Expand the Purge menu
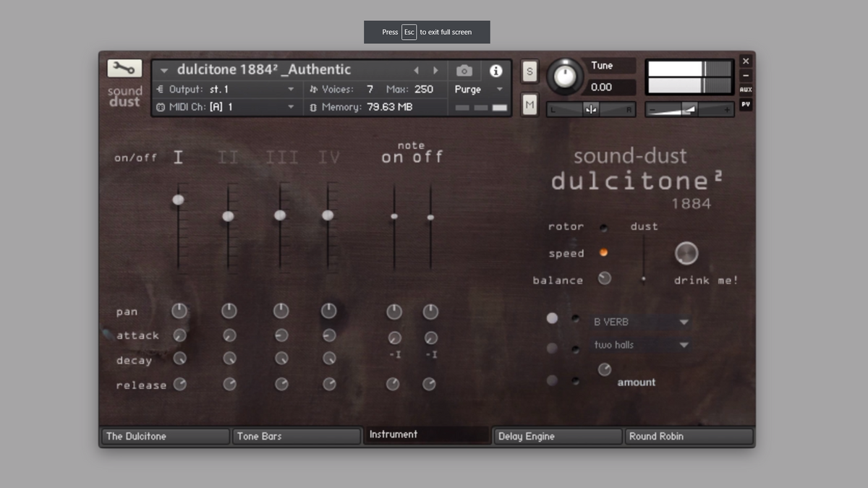Screen dimensions: 868x488 point(478,90)
